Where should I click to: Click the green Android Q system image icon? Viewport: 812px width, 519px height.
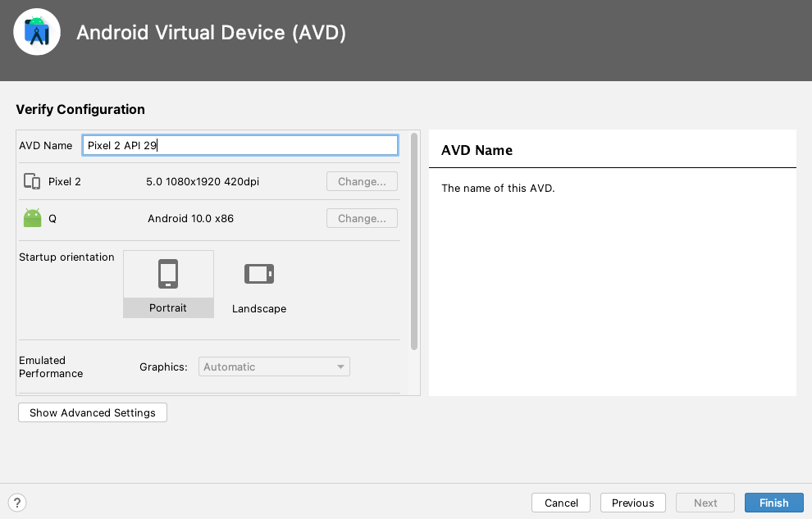click(x=32, y=218)
